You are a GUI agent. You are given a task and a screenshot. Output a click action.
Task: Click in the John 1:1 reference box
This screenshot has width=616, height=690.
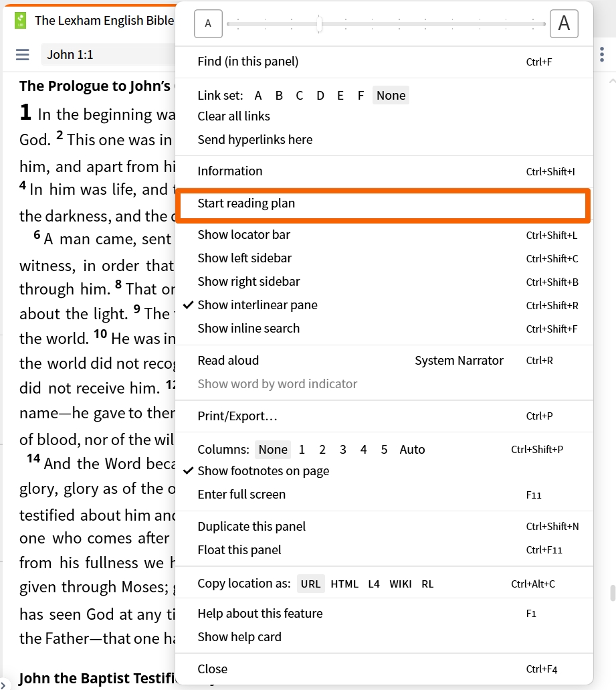point(108,55)
